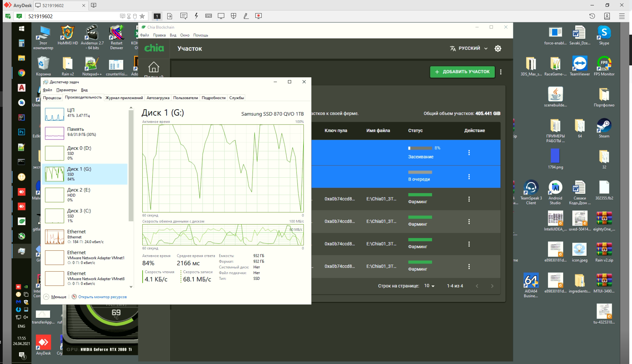The width and height of the screenshot is (632, 364).
Task: Click the sidebar scroll-down arrow in Task Manager
Action: point(131,287)
